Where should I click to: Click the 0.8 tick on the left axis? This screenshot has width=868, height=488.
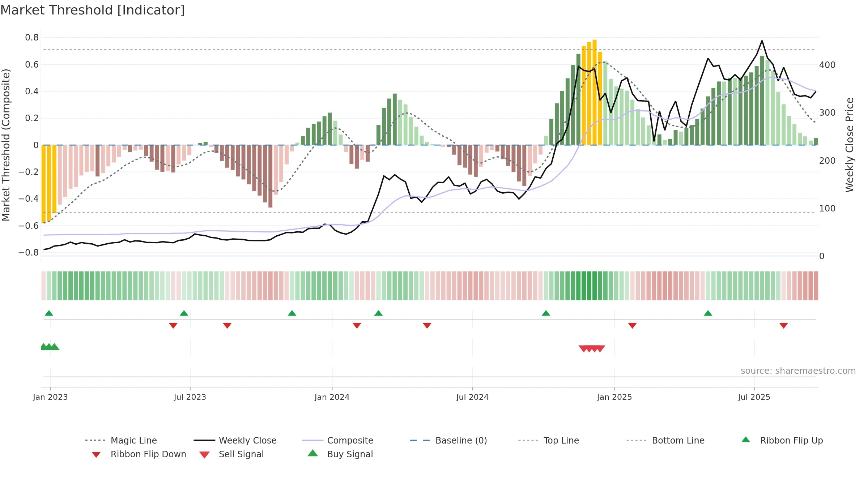(x=32, y=38)
